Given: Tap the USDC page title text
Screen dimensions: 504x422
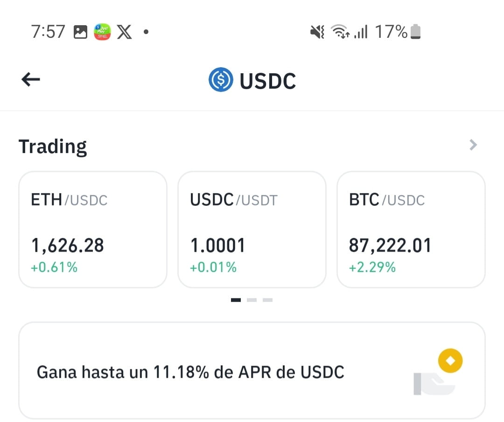Looking at the screenshot, I should click(x=268, y=81).
